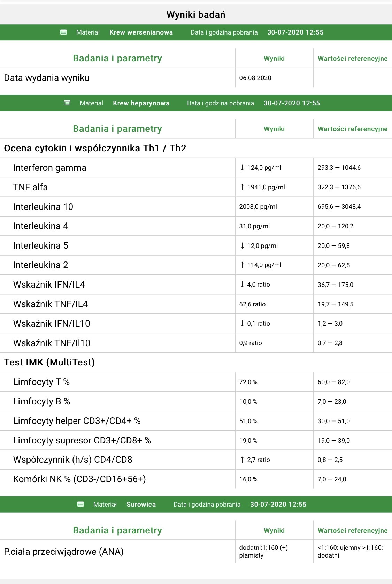This screenshot has width=392, height=584.
Task: Click the up arrow on TNF alfa result
Action: coord(242,187)
